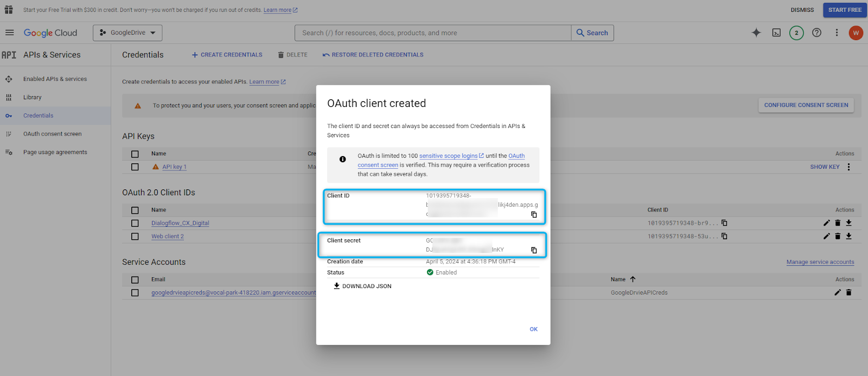Open the sensitive scope logins link

pos(451,156)
